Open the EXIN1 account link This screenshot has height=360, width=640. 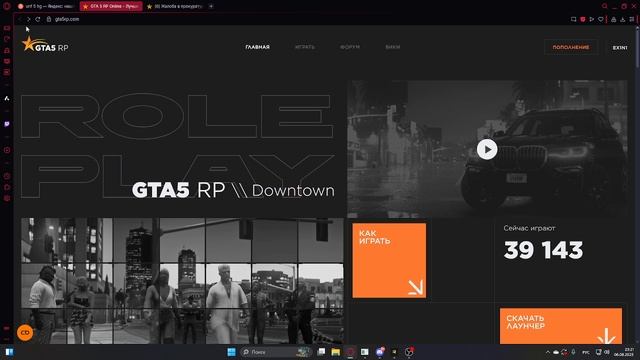tap(620, 48)
